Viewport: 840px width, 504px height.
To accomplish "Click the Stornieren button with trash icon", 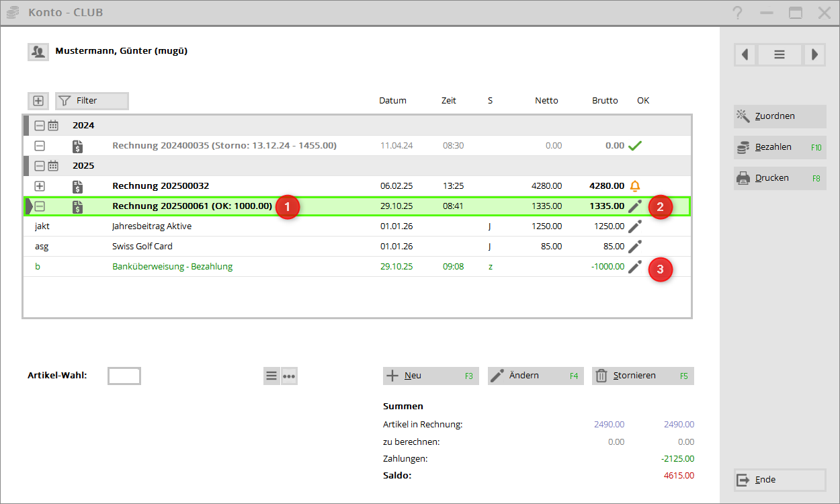I will [x=642, y=376].
